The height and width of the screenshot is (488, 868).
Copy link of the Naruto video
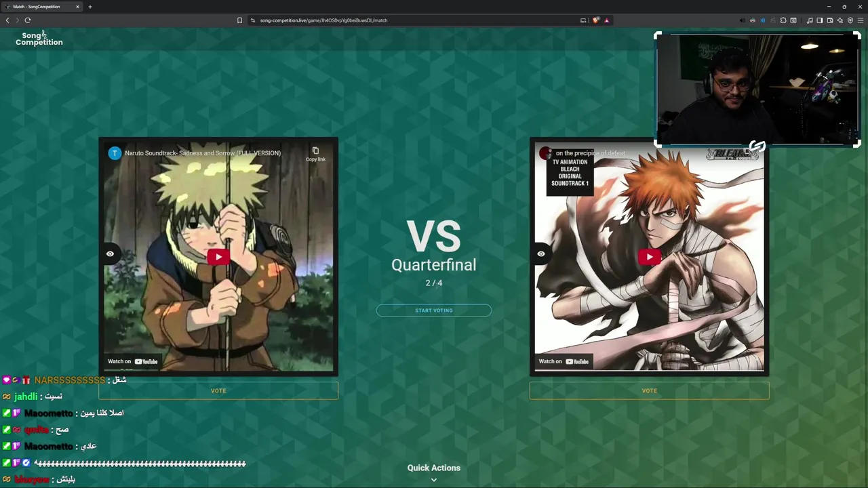click(x=315, y=154)
